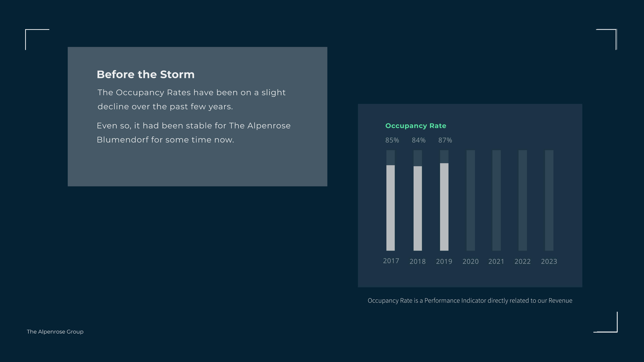The image size is (644, 362).
Task: Click the empty 2023 bar
Action: pos(549,200)
